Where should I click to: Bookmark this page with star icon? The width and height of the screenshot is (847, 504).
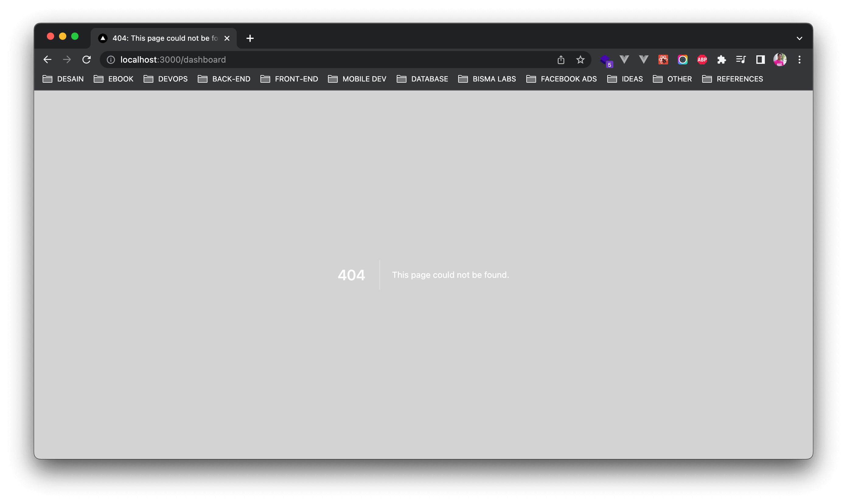580,60
